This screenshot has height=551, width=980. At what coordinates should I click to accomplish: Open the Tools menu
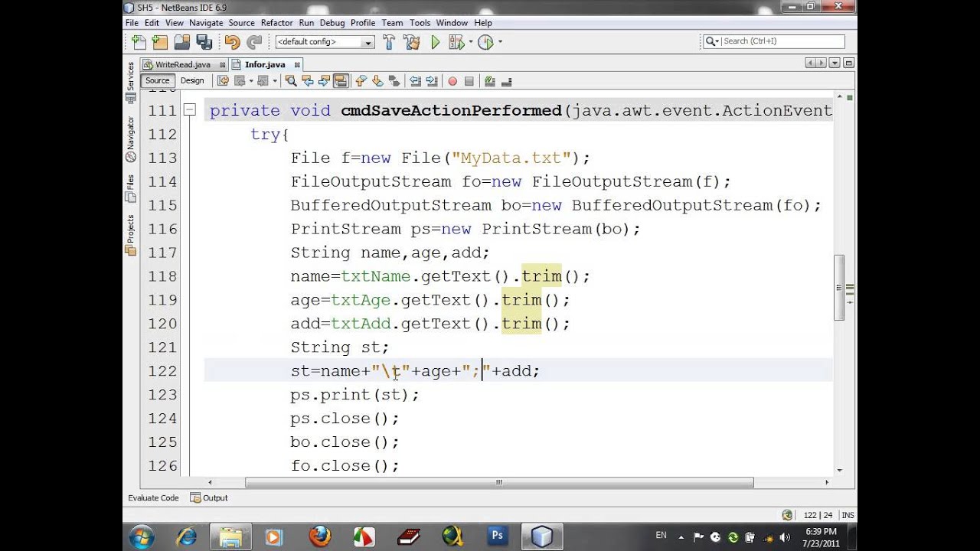tap(420, 23)
